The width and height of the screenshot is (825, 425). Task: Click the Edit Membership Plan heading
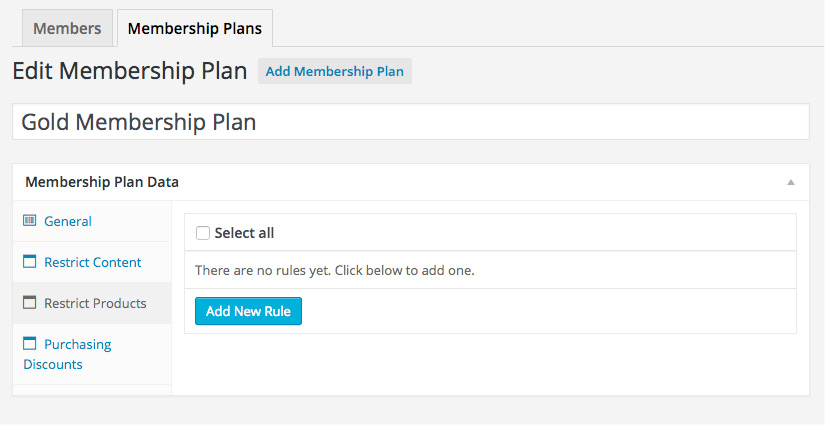pos(129,70)
